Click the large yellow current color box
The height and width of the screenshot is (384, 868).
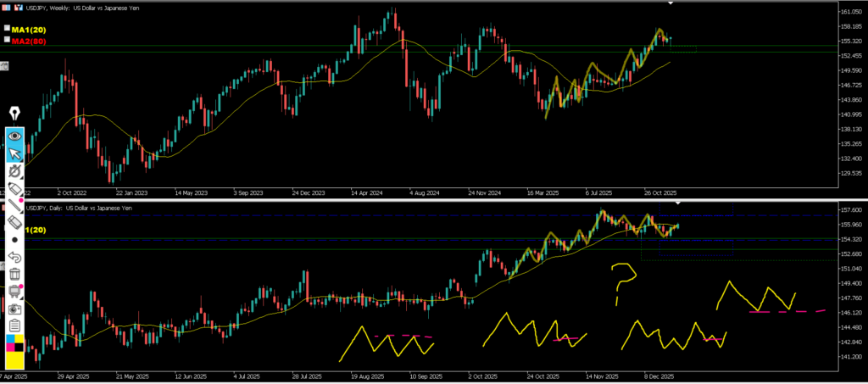pos(14,361)
